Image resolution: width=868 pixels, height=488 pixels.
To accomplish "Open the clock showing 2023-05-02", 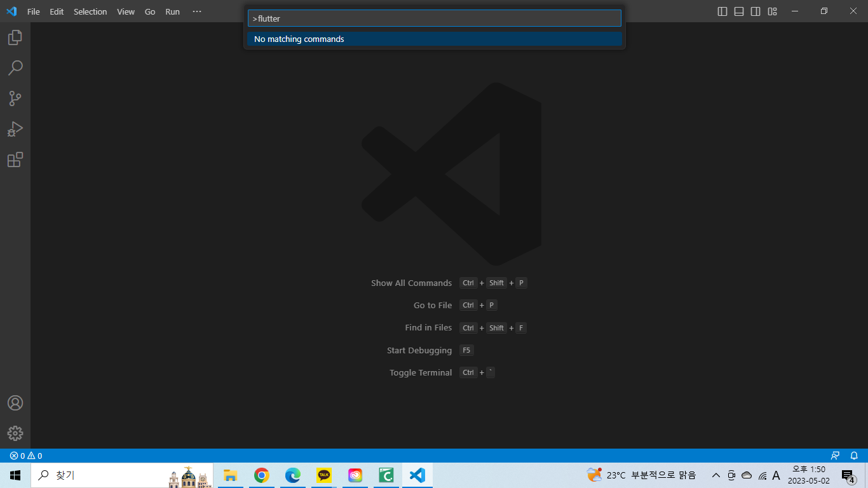I will pyautogui.click(x=809, y=475).
